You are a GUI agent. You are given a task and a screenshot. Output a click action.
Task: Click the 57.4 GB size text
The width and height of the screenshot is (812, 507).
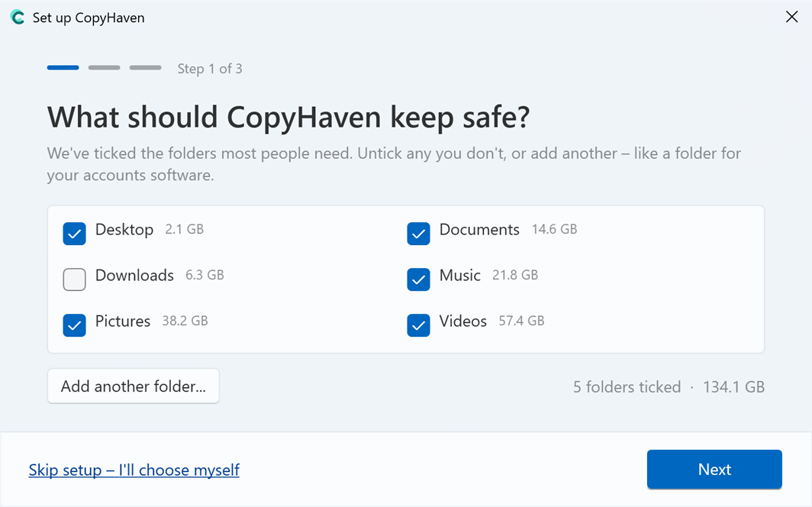(x=521, y=321)
